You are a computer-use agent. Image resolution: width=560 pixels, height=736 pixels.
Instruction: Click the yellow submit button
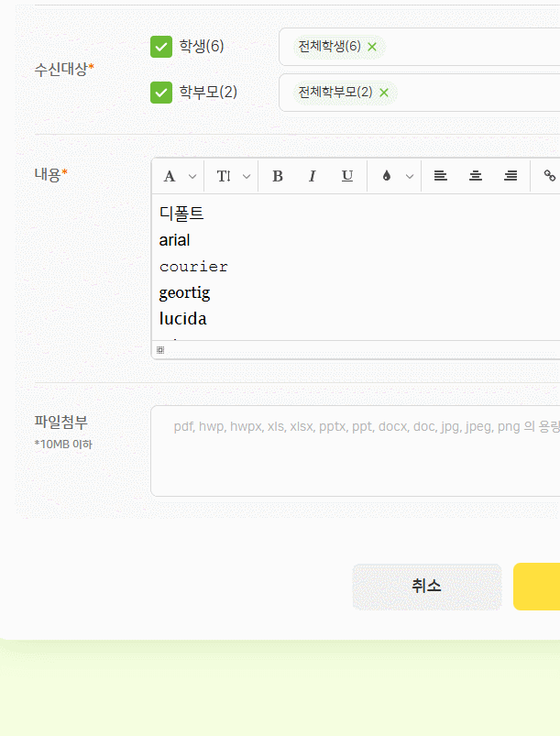[537, 587]
